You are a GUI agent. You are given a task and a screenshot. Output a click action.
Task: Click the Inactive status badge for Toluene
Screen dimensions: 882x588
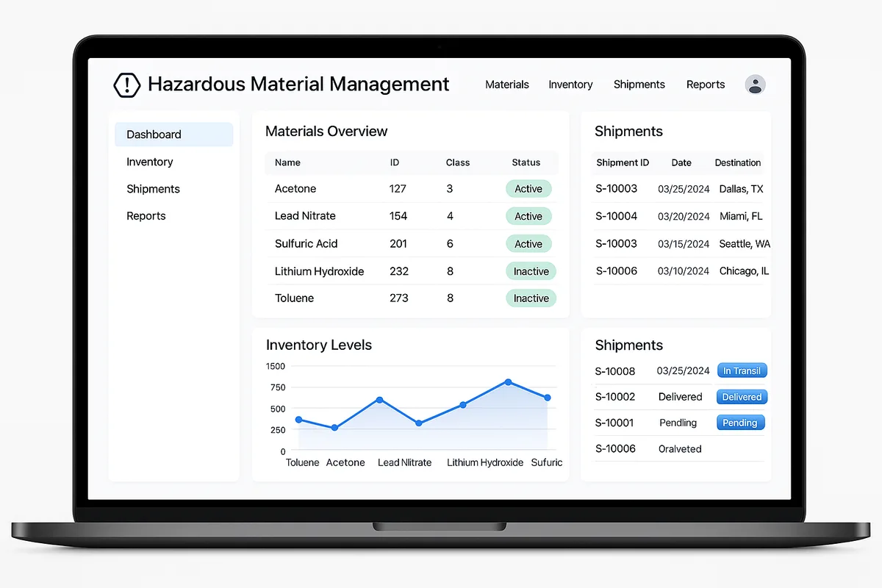[531, 298]
